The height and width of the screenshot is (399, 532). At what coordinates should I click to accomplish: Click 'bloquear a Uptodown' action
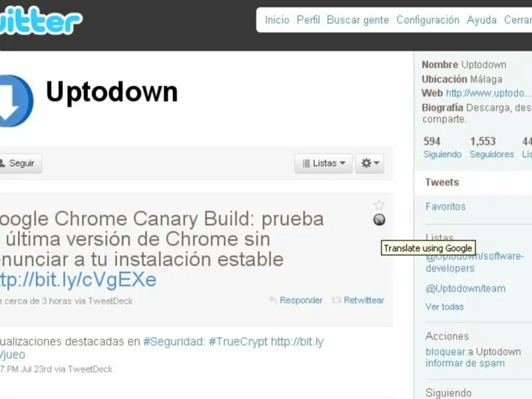[473, 352]
